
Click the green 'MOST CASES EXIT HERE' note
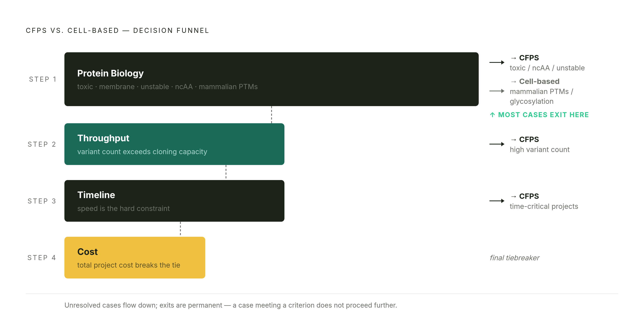pyautogui.click(x=543, y=115)
